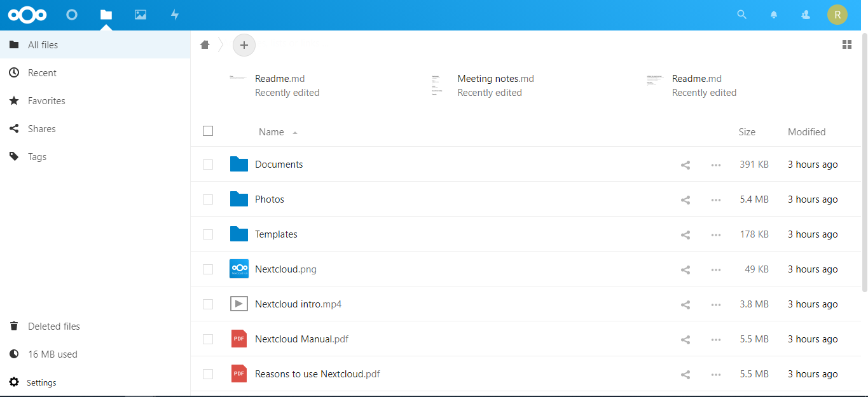
Task: Open search with the magnifier icon
Action: tap(741, 14)
